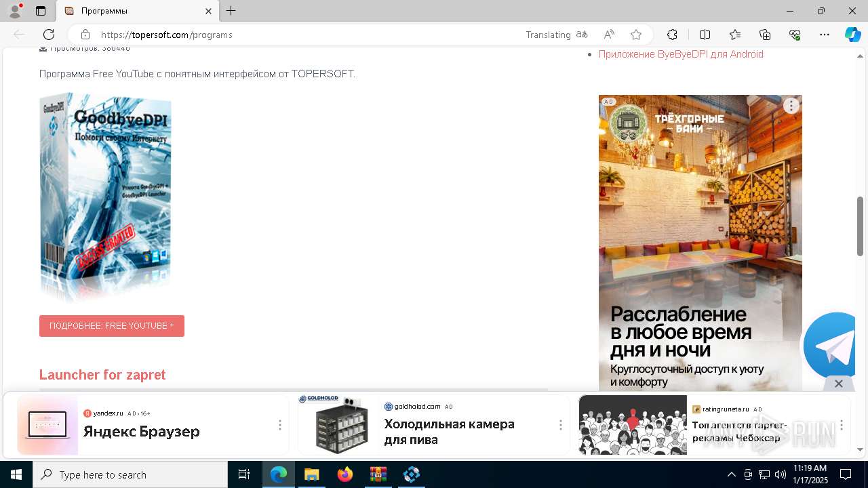Image resolution: width=868 pixels, height=488 pixels.
Task: Refresh the page with reload icon
Action: (x=49, y=35)
